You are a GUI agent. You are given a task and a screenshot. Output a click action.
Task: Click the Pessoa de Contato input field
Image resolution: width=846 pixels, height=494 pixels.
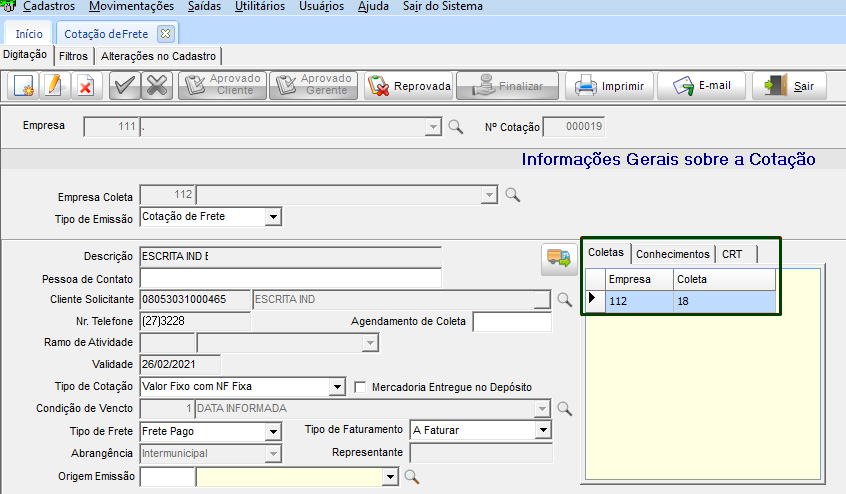(290, 277)
